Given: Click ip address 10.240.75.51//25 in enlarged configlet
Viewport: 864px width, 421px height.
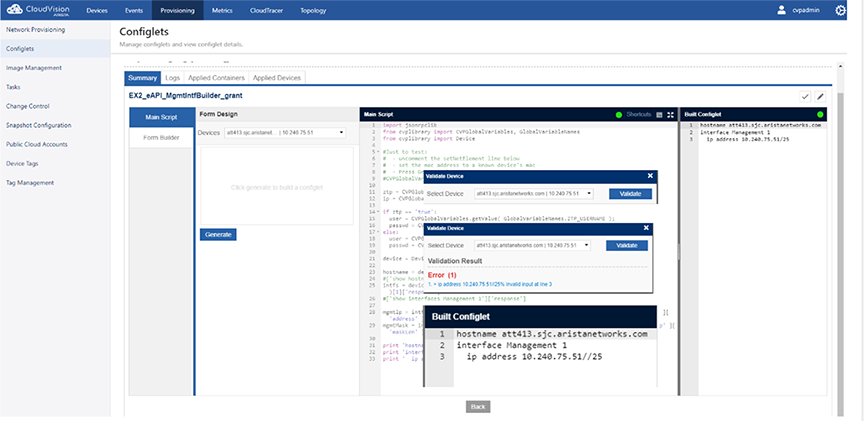Looking at the screenshot, I should click(x=534, y=357).
